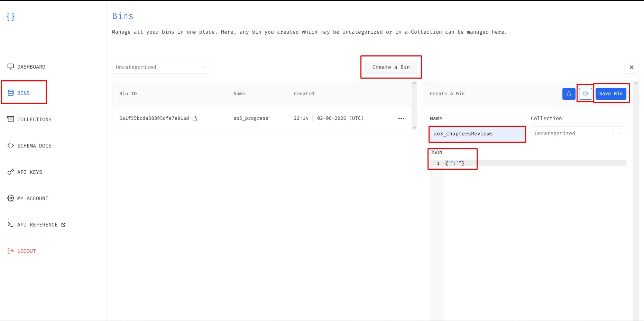Click the Bins database icon
The image size is (644, 321).
[x=11, y=93]
